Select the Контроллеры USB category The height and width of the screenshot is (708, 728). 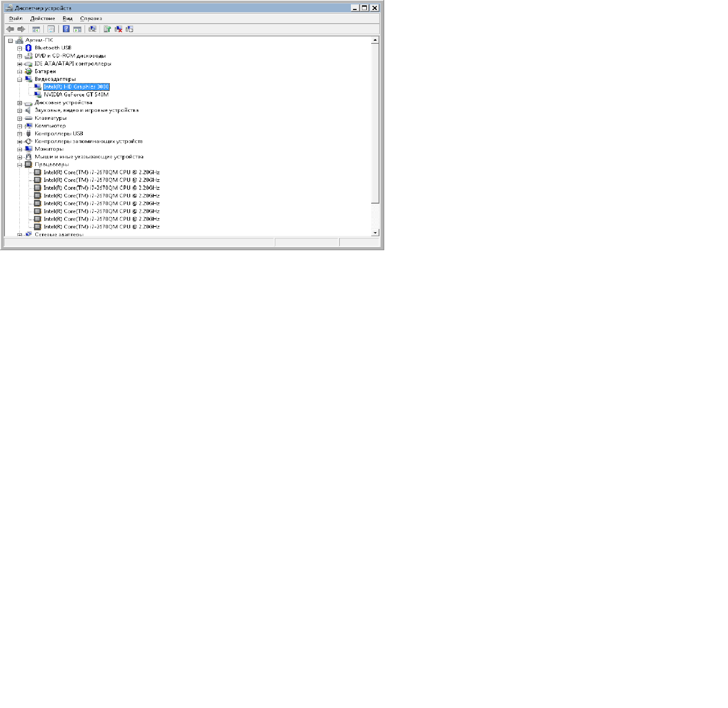point(59,134)
